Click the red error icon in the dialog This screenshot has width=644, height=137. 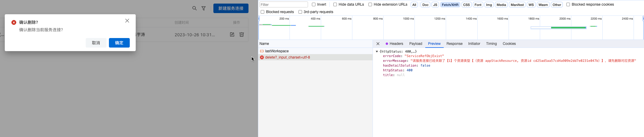14,23
